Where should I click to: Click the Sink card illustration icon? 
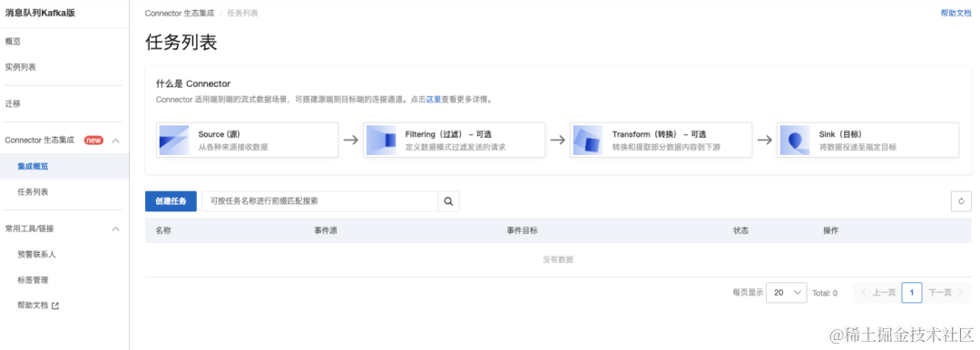click(x=794, y=140)
